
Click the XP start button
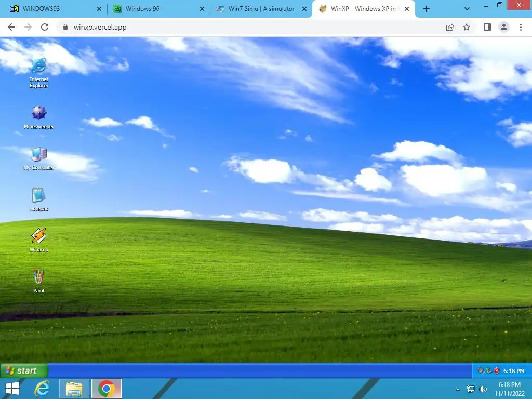24,370
